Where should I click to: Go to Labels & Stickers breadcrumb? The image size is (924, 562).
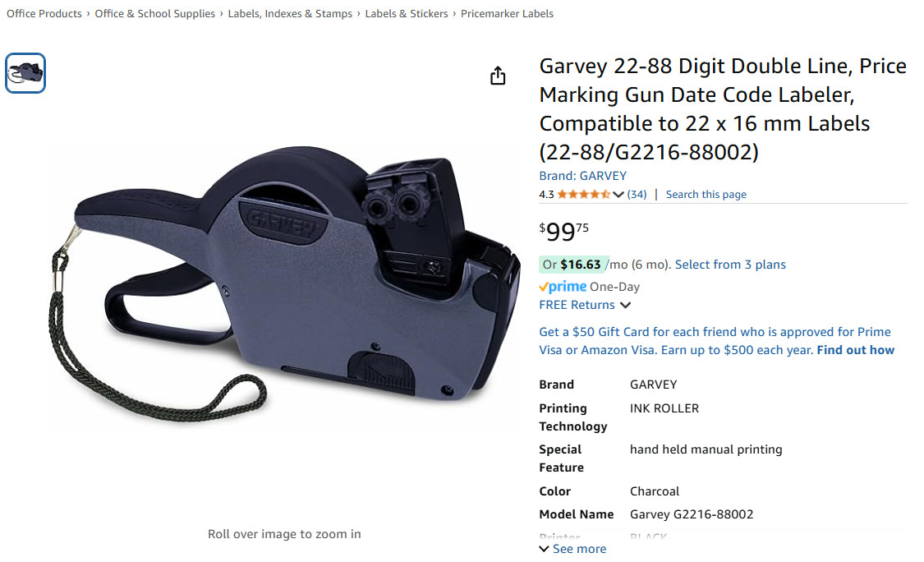point(407,14)
